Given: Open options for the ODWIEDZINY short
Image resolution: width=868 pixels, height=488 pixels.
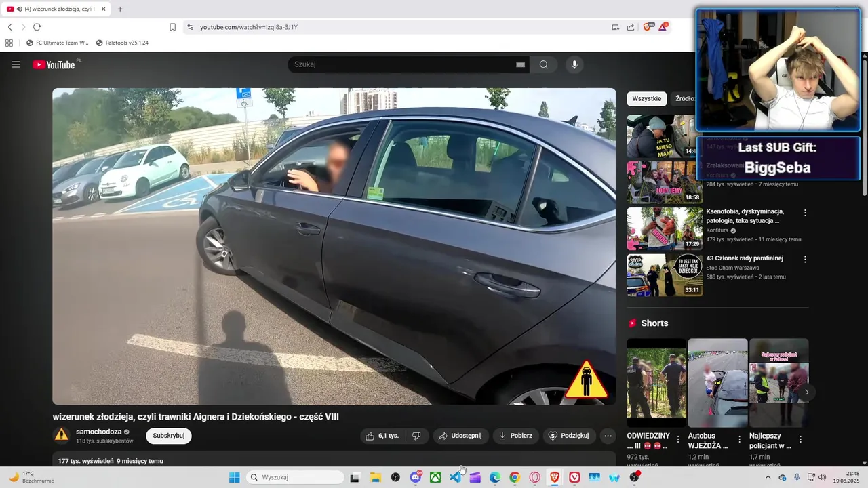Looking at the screenshot, I should coord(677,439).
